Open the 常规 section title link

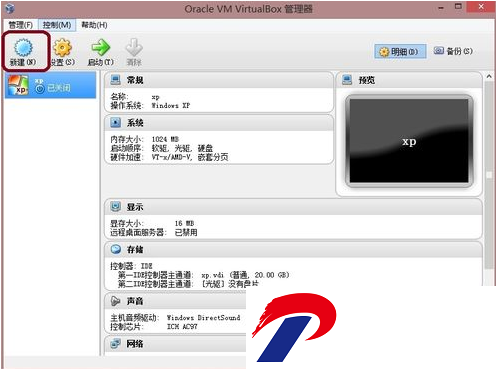point(135,80)
